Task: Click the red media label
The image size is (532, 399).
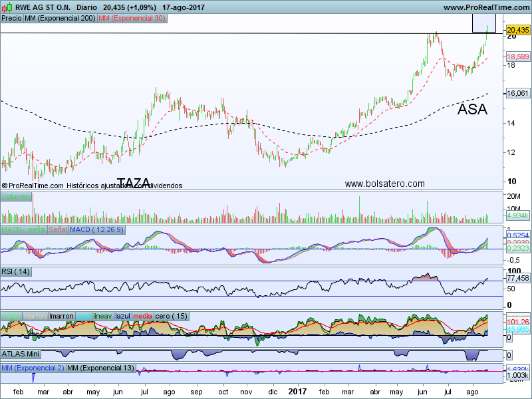Action: 142,316
